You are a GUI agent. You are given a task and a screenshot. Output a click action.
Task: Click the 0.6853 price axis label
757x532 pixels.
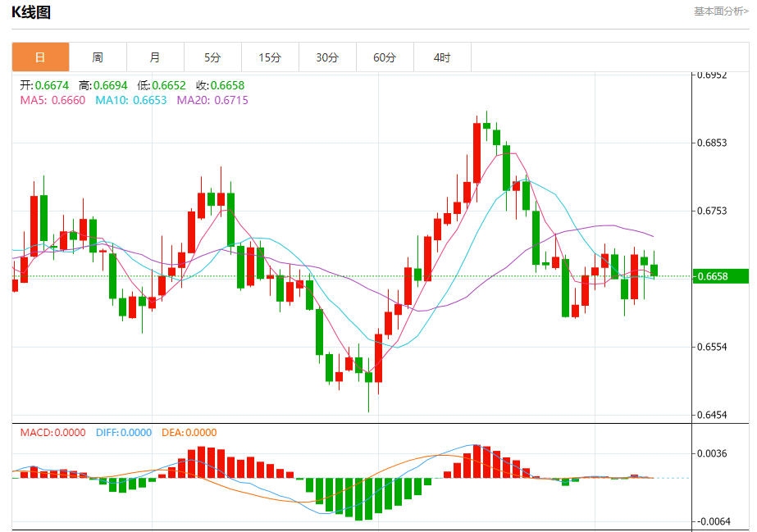point(712,143)
